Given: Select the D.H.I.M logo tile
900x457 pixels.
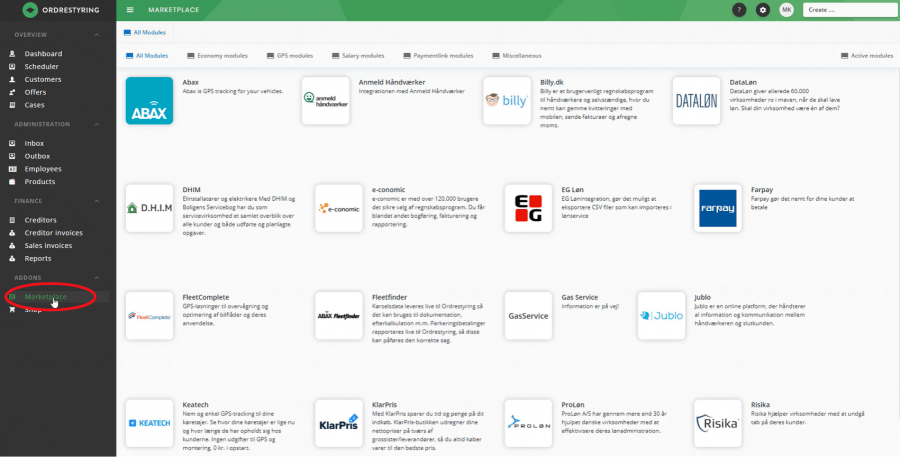Looking at the screenshot, I should tap(149, 208).
